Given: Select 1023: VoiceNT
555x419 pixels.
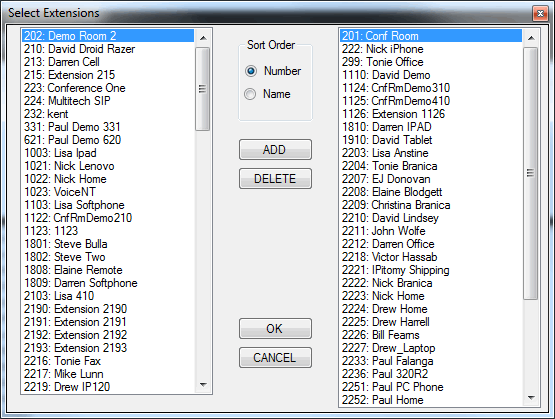Looking at the screenshot, I should click(x=108, y=192).
